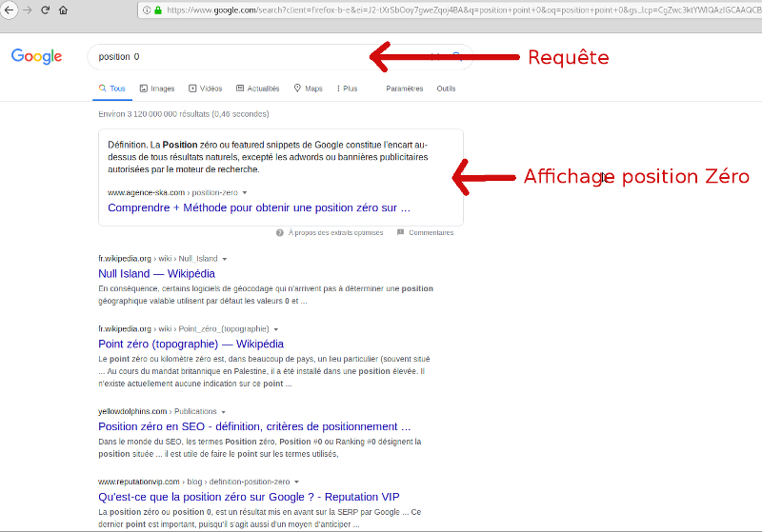Screen dimensions: 762x532
Task: Open the Maps tab
Action: 308,89
